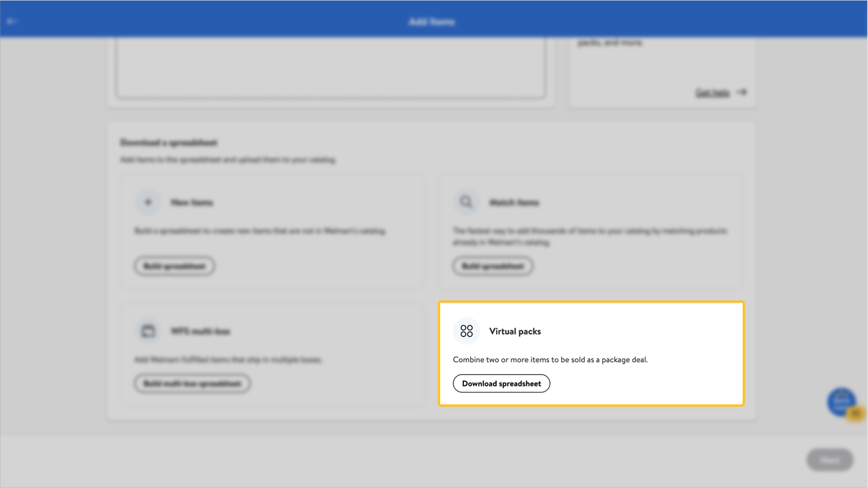Click the Download a spreadsheet section heading
Image resolution: width=868 pixels, height=488 pixels.
(x=169, y=143)
